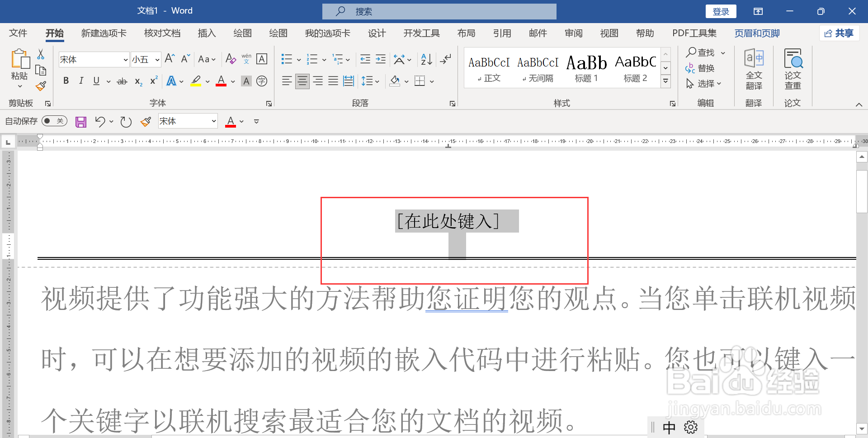Viewport: 868px width, 438px height.
Task: Toggle the AutoSave switch
Action: point(54,121)
